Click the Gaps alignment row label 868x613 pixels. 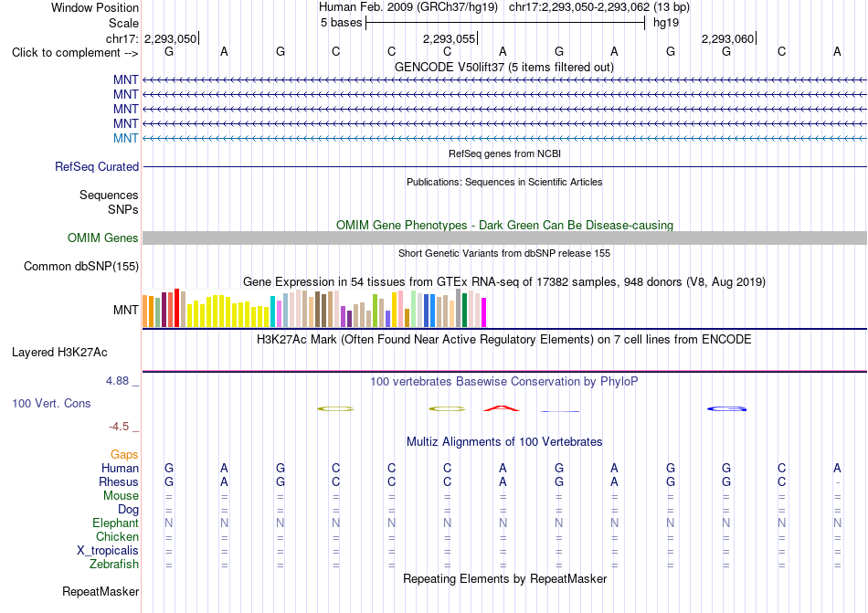click(124, 454)
